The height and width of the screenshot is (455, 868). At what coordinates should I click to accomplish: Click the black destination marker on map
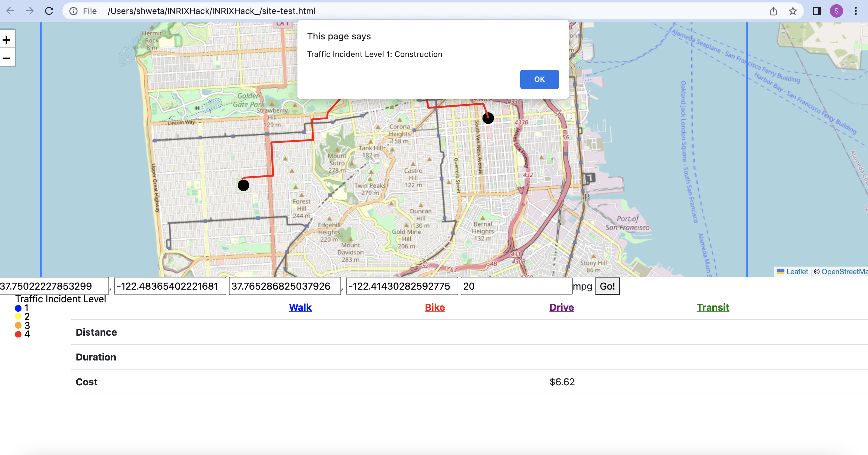(488, 118)
